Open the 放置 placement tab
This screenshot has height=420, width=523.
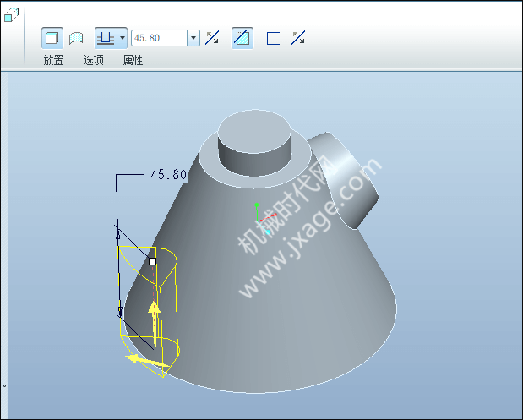pos(53,60)
